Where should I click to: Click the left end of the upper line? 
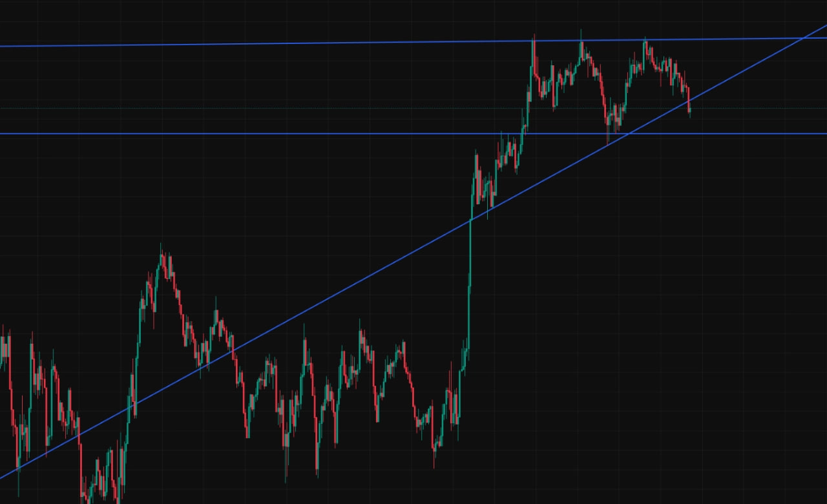(x=2, y=46)
